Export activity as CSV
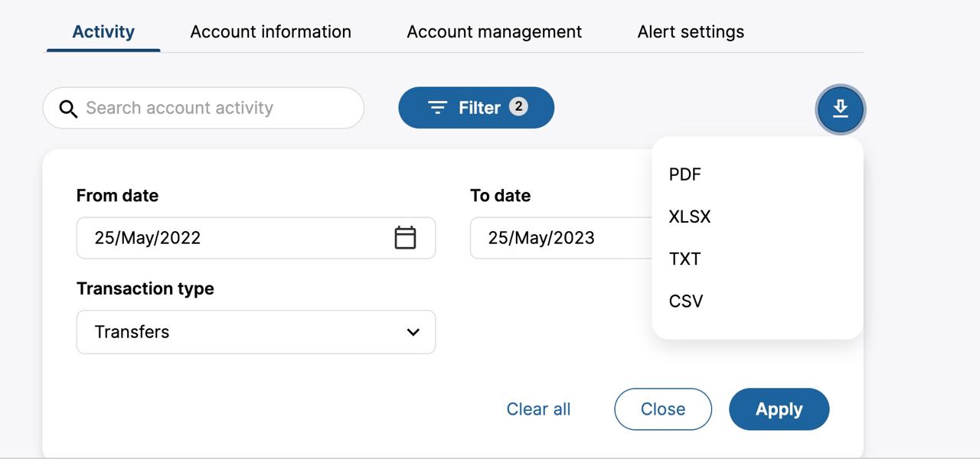Viewport: 980px width, 459px height. click(x=686, y=301)
